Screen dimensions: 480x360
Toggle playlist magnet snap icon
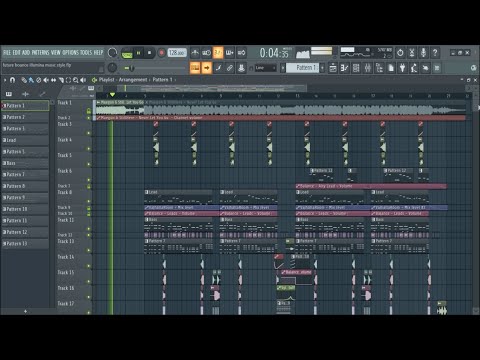coord(13,80)
